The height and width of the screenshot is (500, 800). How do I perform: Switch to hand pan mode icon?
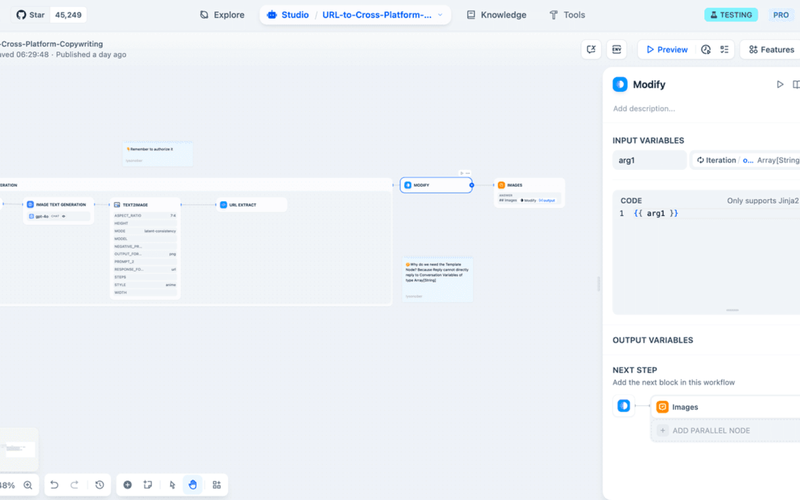tap(192, 485)
